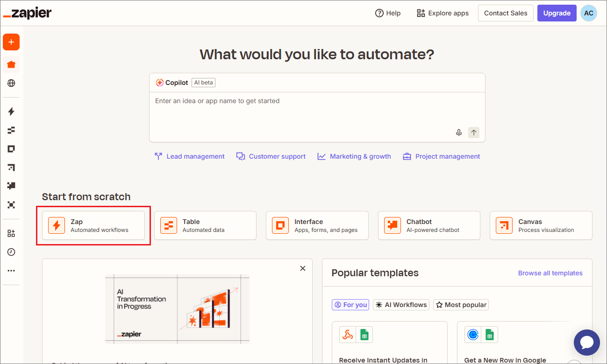Select Customer support suggestion
This screenshot has height=364, width=607.
point(271,156)
